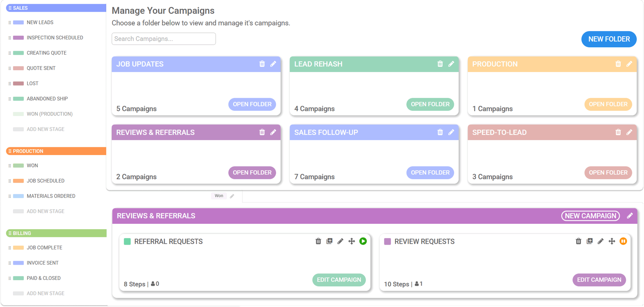Select the Quote Sent stage

(41, 68)
